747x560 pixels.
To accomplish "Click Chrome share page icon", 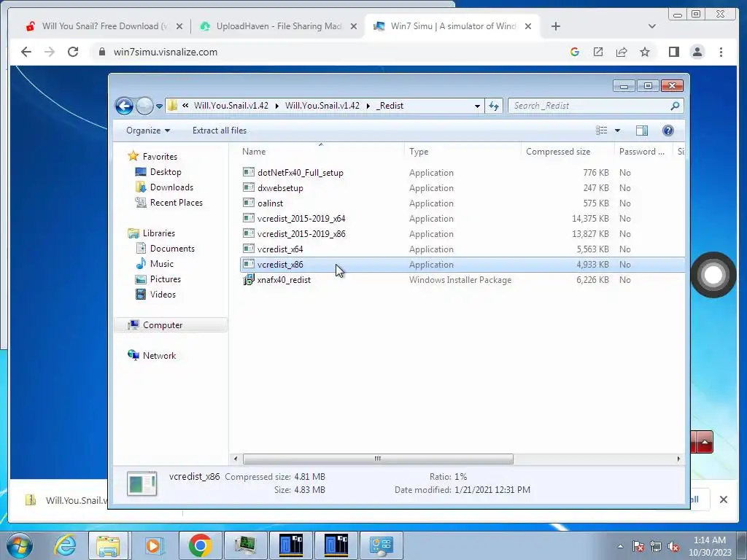I will point(622,52).
